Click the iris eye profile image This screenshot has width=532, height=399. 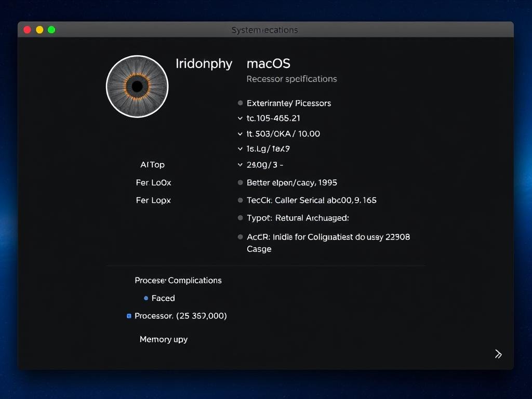137,86
